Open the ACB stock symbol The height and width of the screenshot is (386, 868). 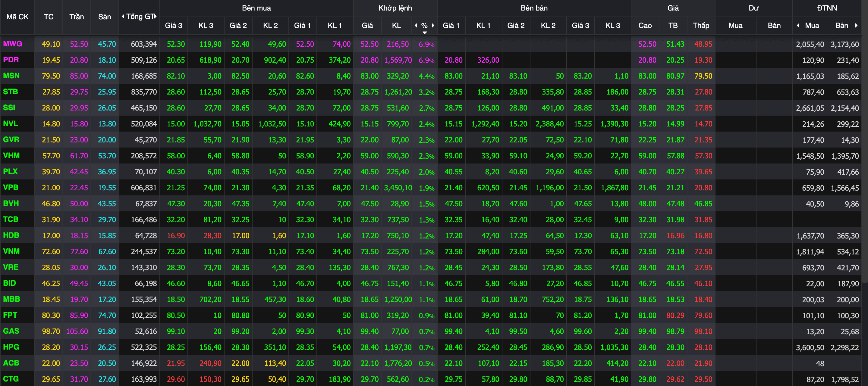[x=11, y=363]
